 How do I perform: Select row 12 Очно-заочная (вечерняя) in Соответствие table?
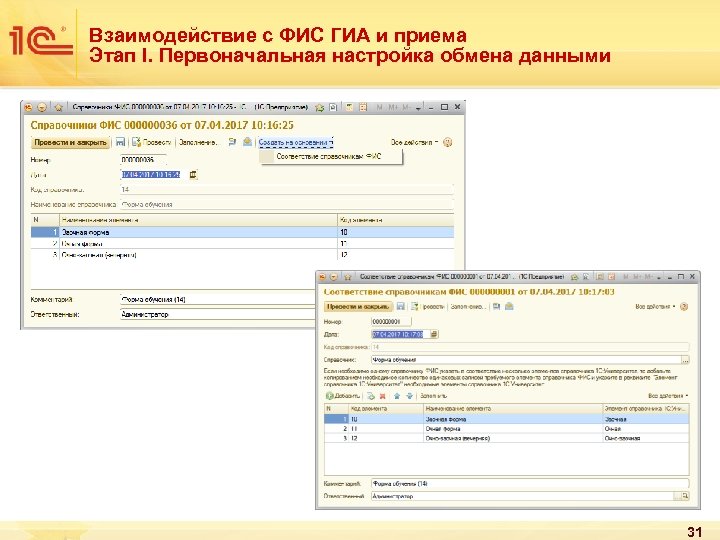pyautogui.click(x=507, y=438)
